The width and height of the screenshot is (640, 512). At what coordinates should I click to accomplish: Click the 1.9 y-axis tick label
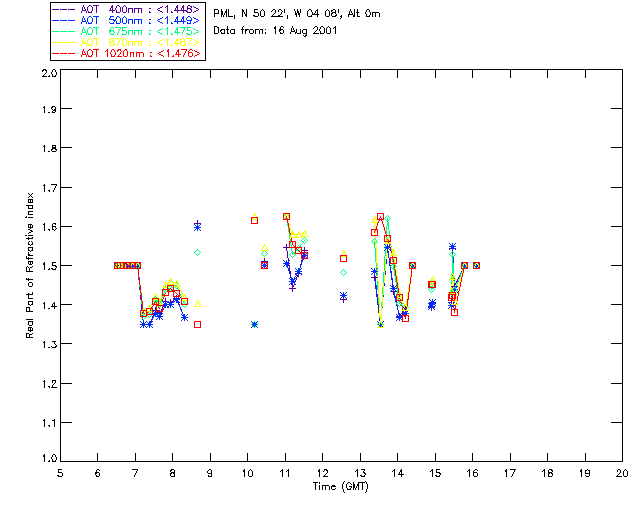coord(49,109)
